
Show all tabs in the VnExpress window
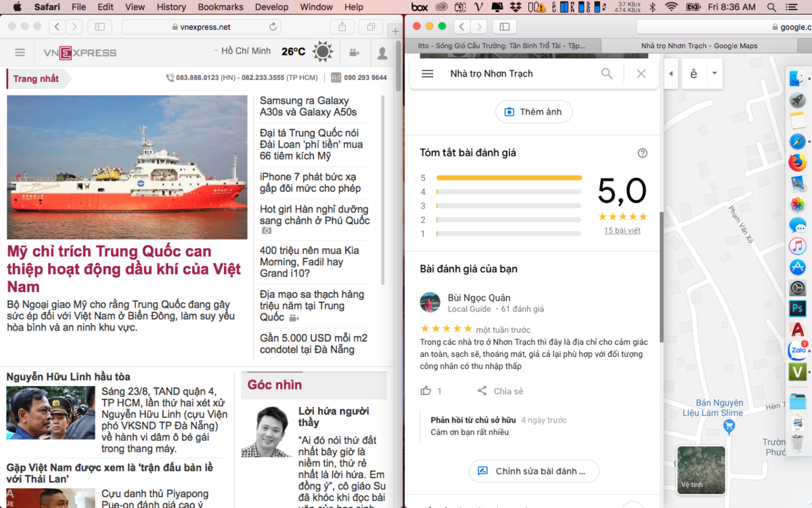371,26
